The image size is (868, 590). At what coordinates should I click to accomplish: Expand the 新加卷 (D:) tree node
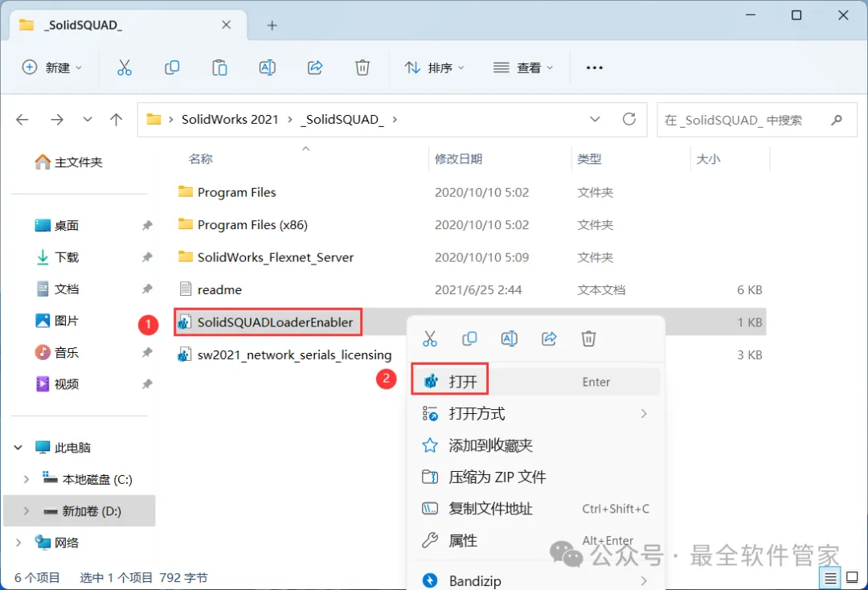pos(26,511)
